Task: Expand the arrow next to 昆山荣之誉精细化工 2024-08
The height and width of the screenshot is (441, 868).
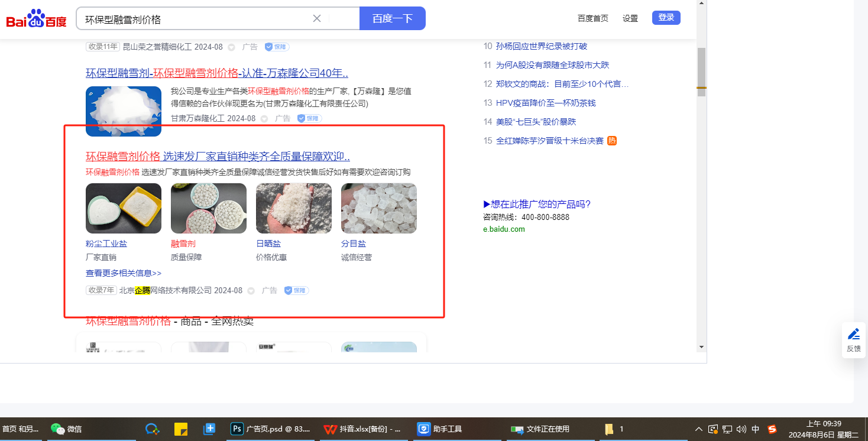Action: tap(232, 47)
